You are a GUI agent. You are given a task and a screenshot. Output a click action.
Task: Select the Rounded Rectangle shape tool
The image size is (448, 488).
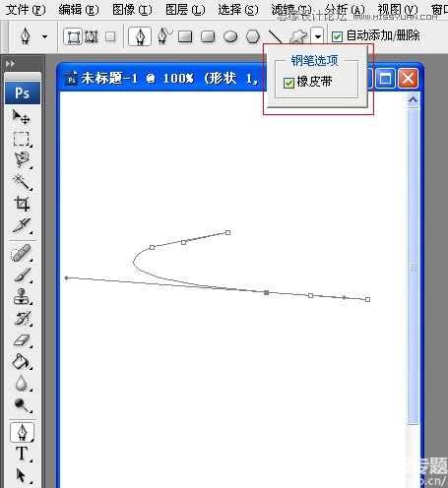[208, 36]
